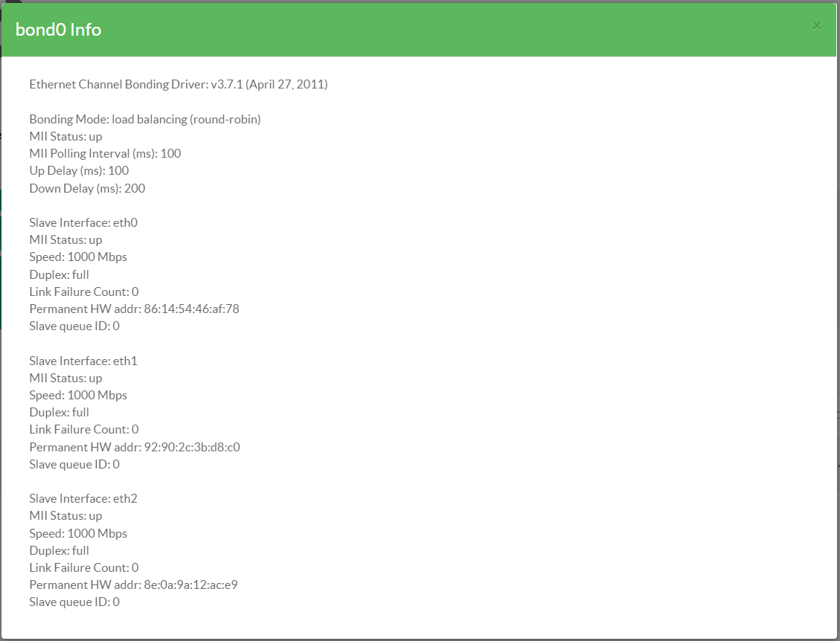Click the Slave queue ID under eth0
The width and height of the screenshot is (840, 641).
pos(74,326)
